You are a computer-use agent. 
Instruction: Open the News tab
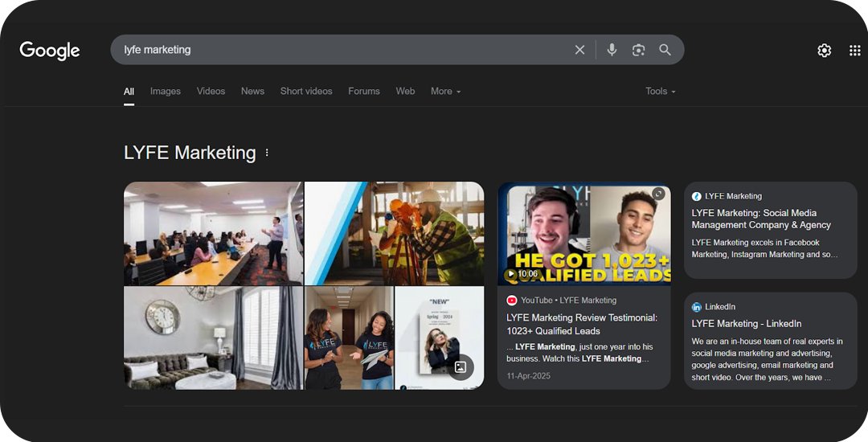tap(252, 92)
